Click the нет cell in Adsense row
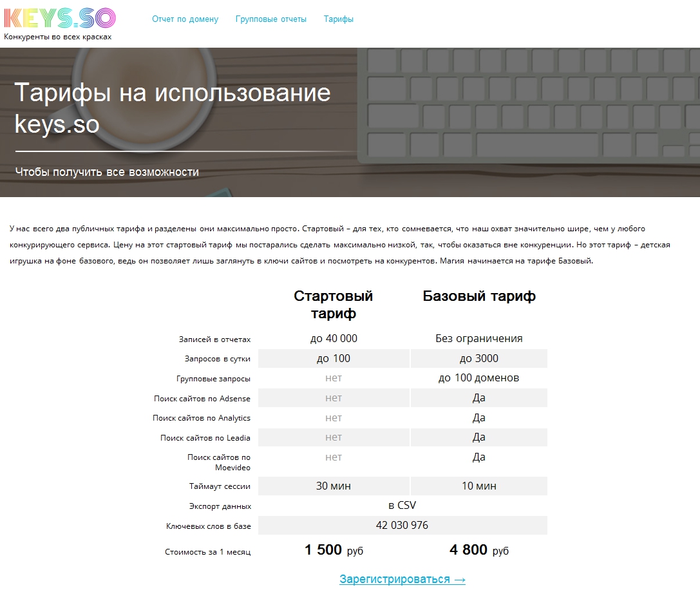The image size is (700, 601). click(334, 398)
